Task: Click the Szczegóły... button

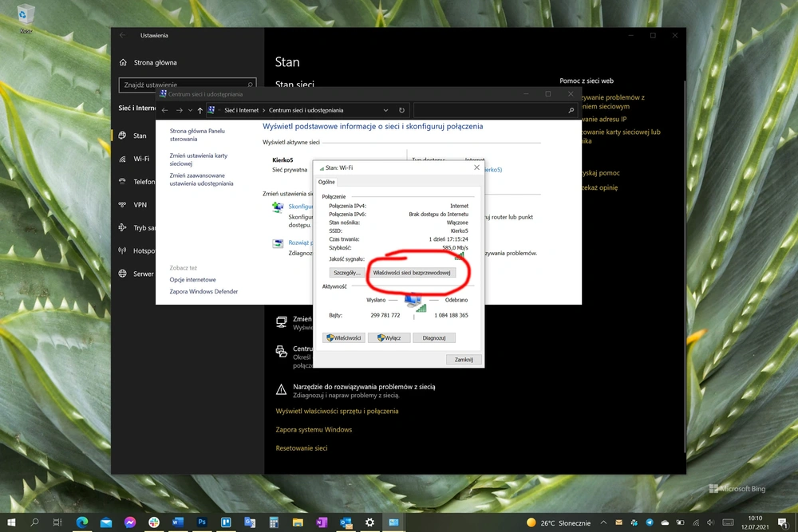Action: 346,273
